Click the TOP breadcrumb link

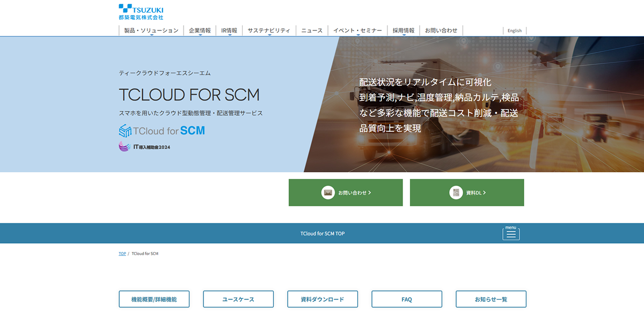point(122,253)
